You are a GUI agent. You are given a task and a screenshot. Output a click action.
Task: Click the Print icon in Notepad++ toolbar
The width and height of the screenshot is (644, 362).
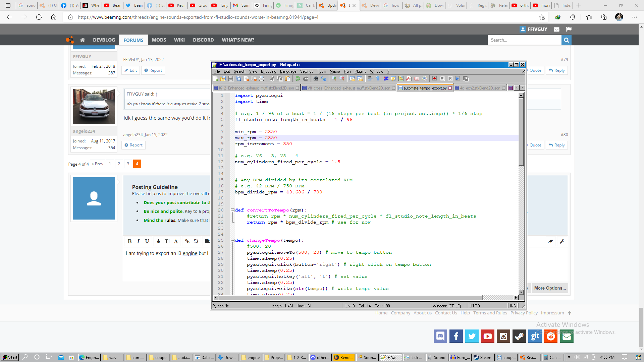coord(262,78)
